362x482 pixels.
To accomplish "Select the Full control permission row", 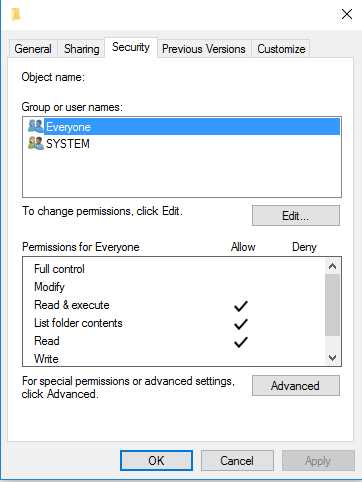I will coord(173,269).
